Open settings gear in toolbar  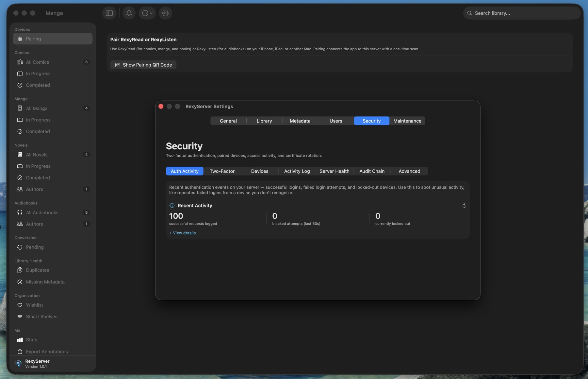(165, 13)
